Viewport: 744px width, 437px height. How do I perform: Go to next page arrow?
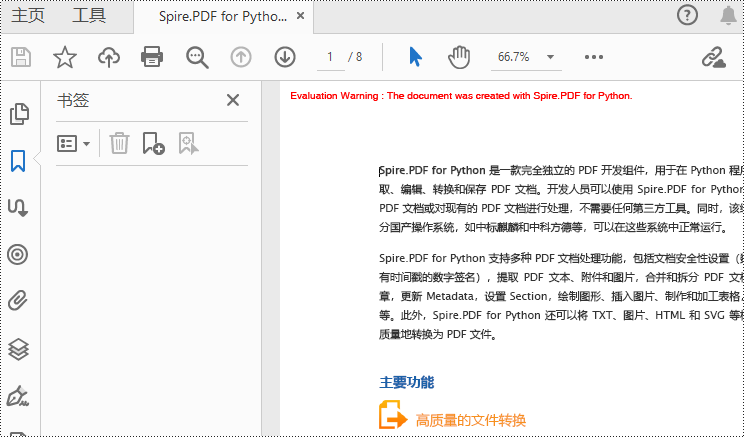(x=285, y=57)
